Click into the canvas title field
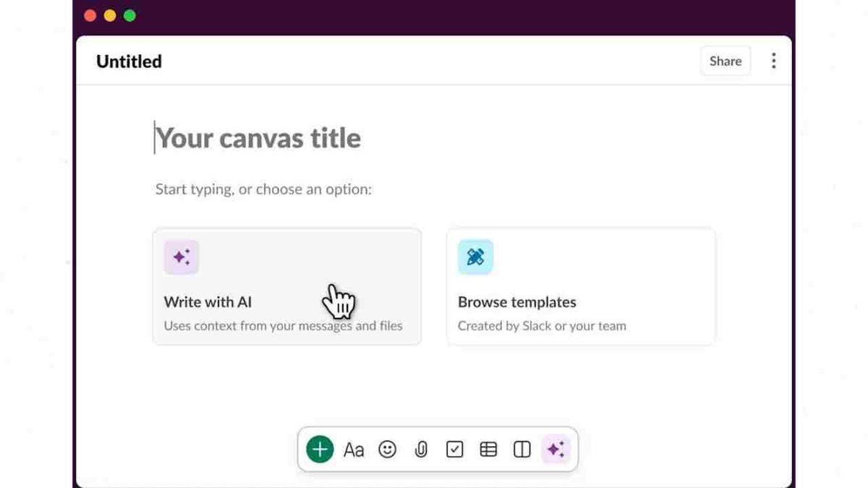This screenshot has height=488, width=868. [x=257, y=137]
